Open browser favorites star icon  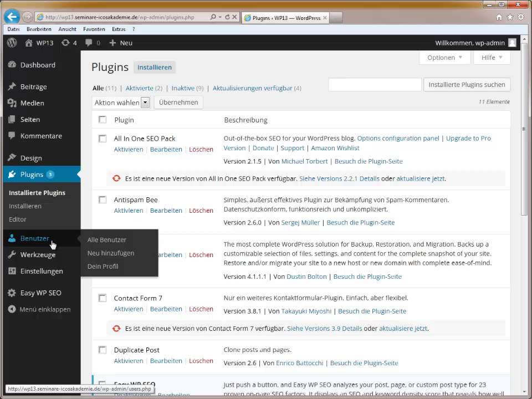tap(510, 17)
